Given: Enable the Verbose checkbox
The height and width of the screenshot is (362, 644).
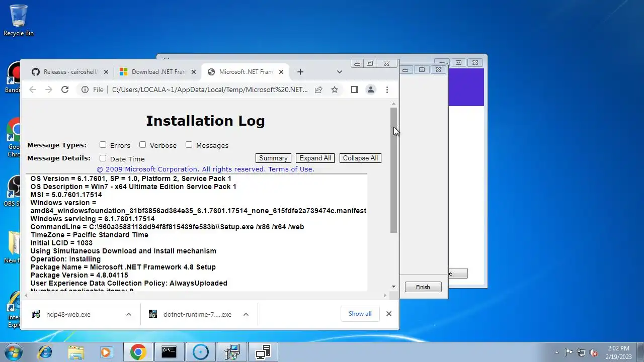Looking at the screenshot, I should [143, 145].
